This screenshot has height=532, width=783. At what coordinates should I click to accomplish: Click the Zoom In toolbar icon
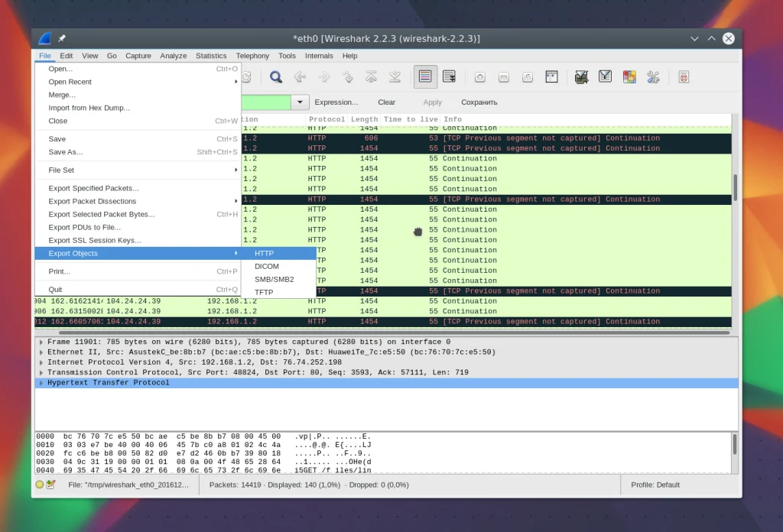click(x=479, y=77)
